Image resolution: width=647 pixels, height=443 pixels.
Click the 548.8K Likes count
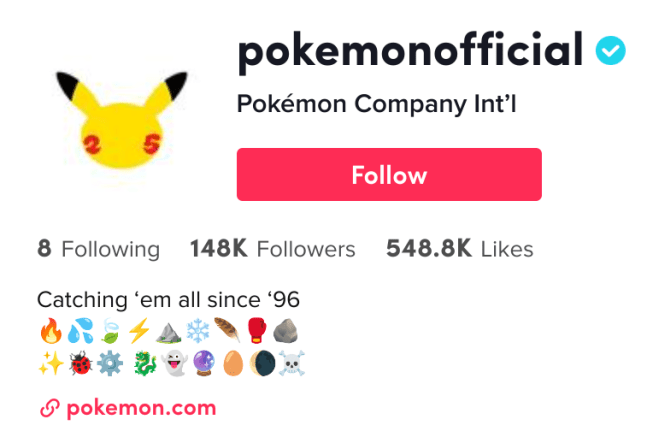459,249
